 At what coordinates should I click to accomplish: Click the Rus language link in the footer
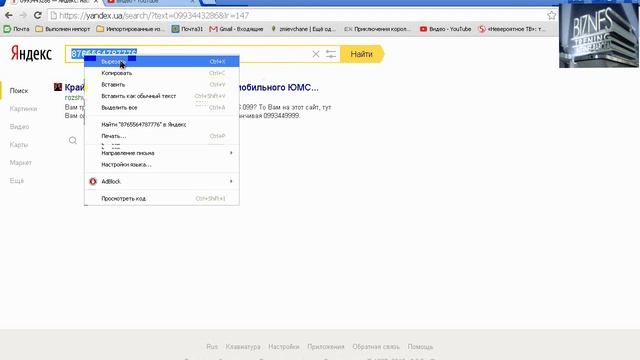pos(212,347)
